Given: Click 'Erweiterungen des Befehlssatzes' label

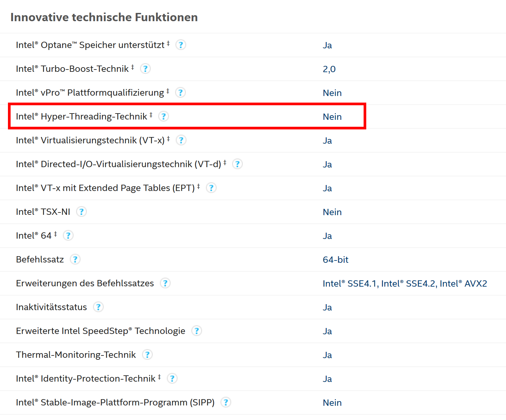Looking at the screenshot, I should click(x=85, y=283).
